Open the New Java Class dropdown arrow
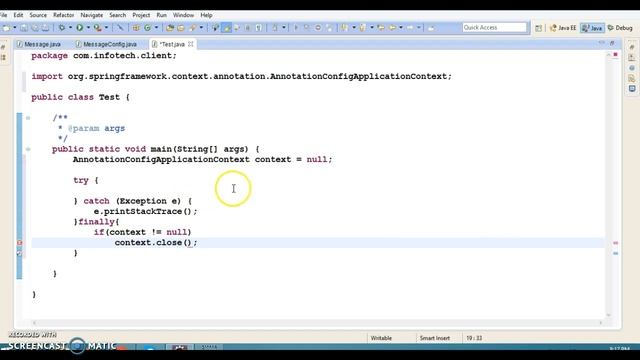This screenshot has width=640, height=360. [156, 28]
